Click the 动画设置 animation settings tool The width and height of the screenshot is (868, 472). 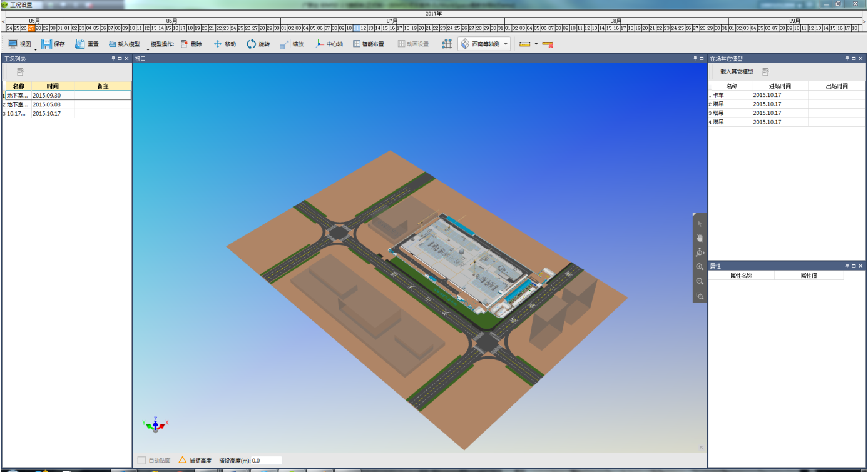pos(414,44)
